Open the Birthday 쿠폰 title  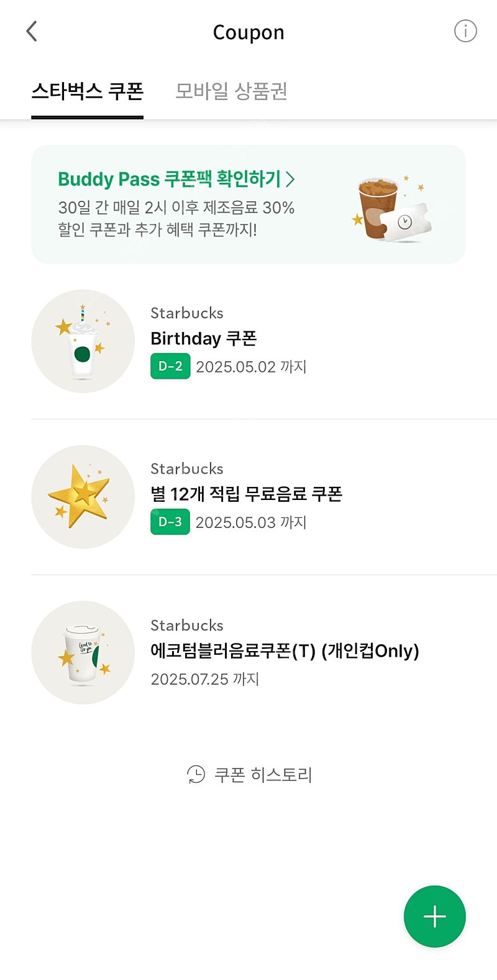[x=203, y=338]
